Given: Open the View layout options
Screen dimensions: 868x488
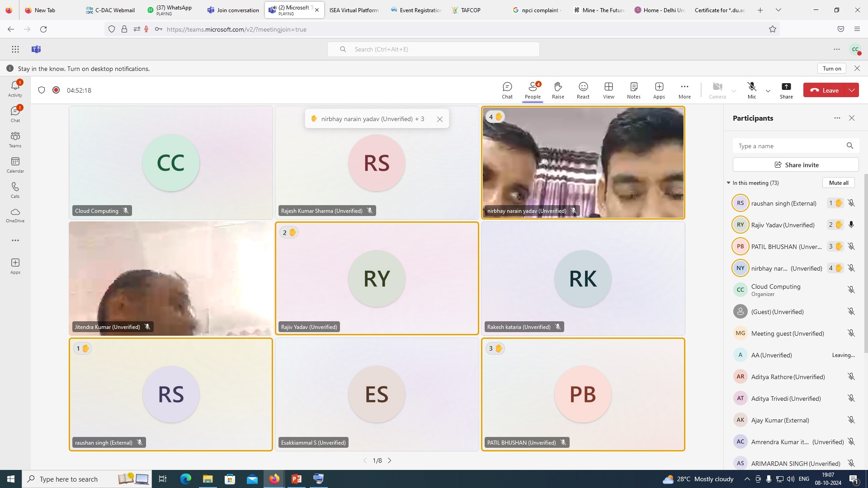Looking at the screenshot, I should pos(609,90).
